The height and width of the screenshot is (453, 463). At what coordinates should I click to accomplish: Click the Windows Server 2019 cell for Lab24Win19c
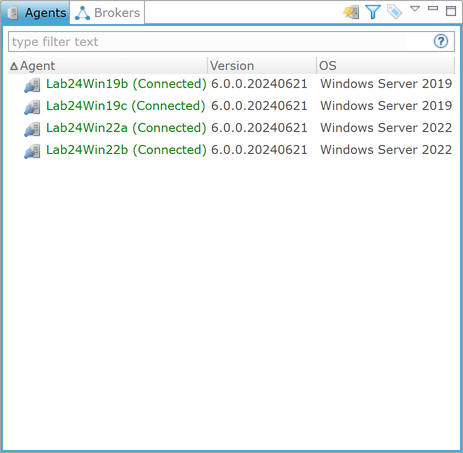[x=386, y=106]
